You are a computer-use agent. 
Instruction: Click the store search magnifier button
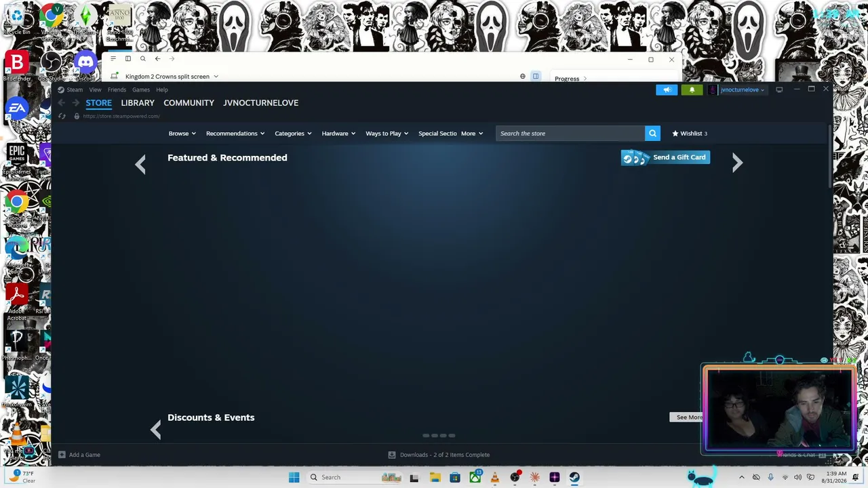(652, 134)
